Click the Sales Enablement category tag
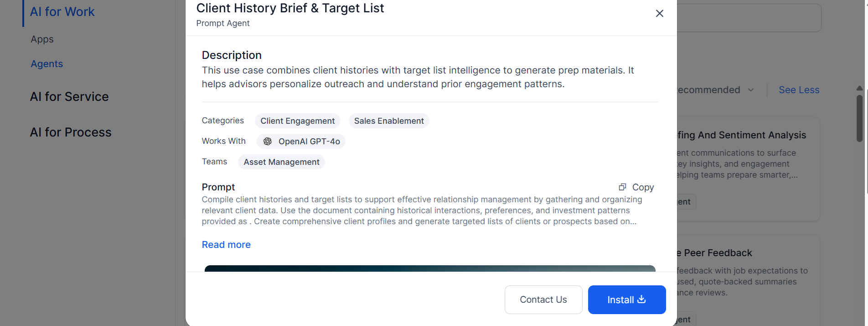868x326 pixels. 389,121
